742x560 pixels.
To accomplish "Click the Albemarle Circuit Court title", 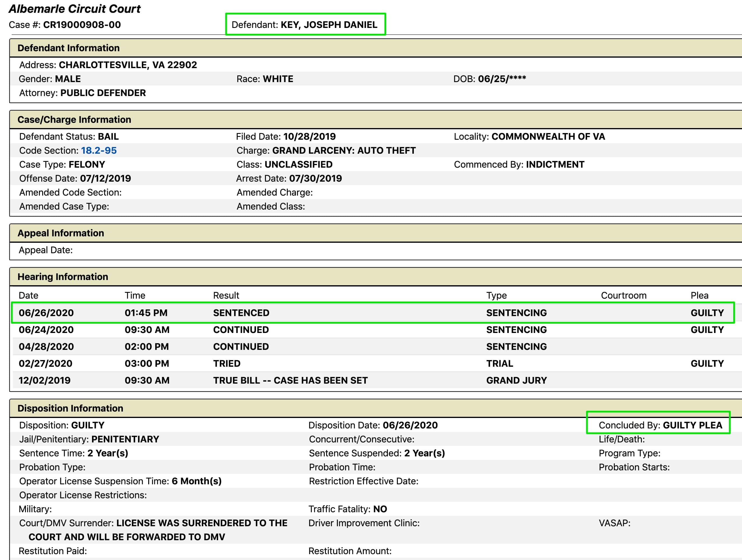I will point(75,9).
